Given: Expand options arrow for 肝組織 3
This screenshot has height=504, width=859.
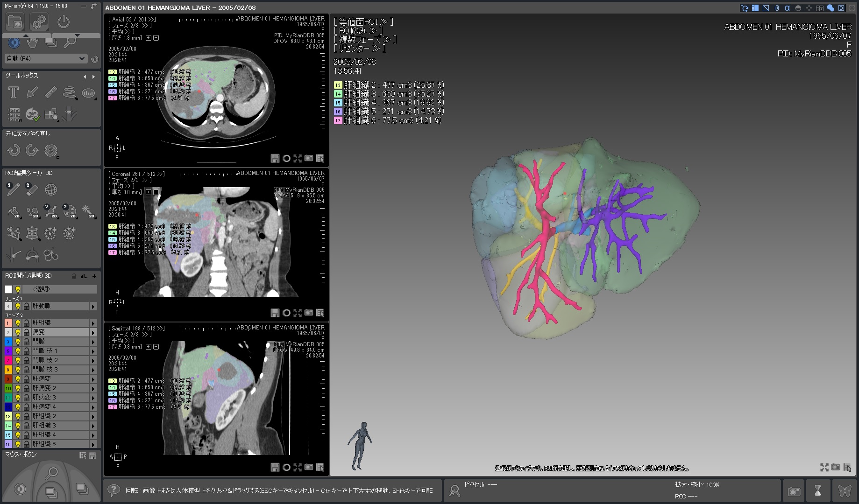Looking at the screenshot, I should [93, 426].
